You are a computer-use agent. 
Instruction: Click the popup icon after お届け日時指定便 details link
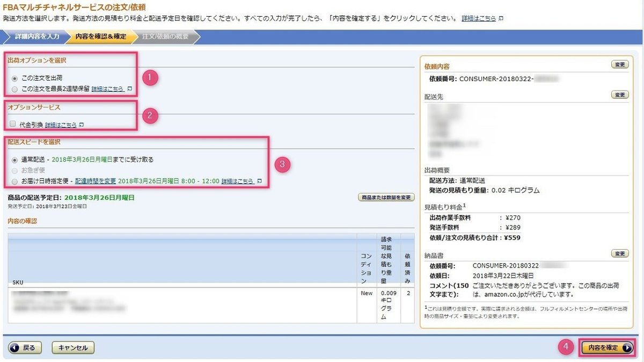tap(259, 181)
